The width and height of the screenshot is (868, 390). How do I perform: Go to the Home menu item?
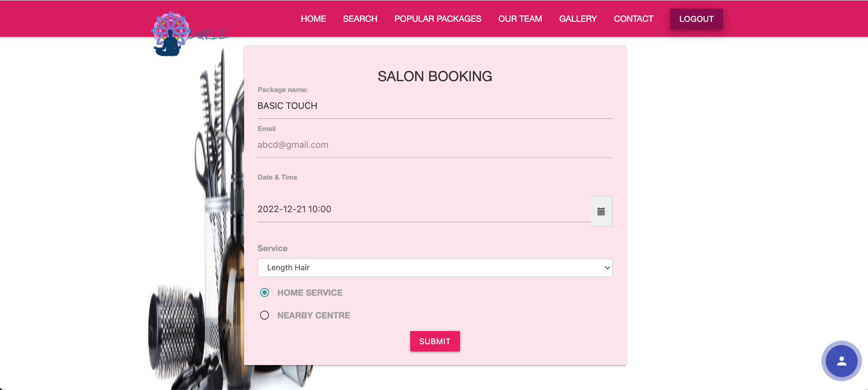[313, 19]
